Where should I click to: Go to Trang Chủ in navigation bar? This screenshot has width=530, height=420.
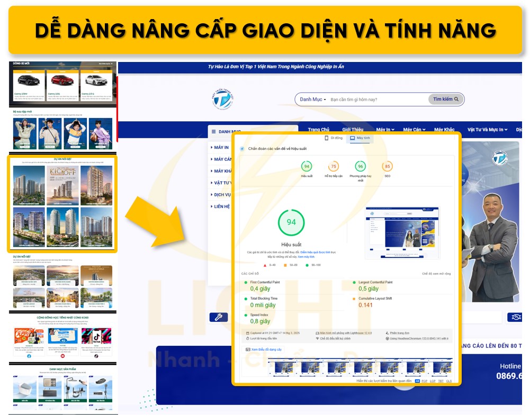pos(318,130)
